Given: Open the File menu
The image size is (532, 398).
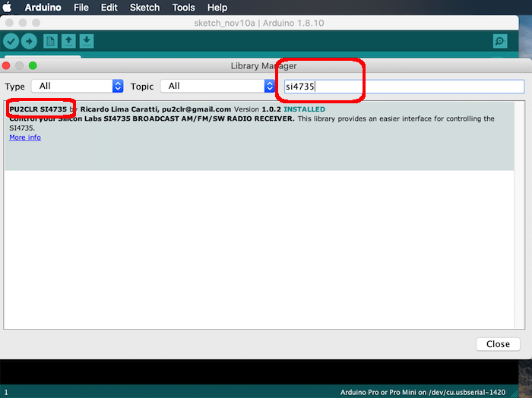Looking at the screenshot, I should [x=81, y=7].
